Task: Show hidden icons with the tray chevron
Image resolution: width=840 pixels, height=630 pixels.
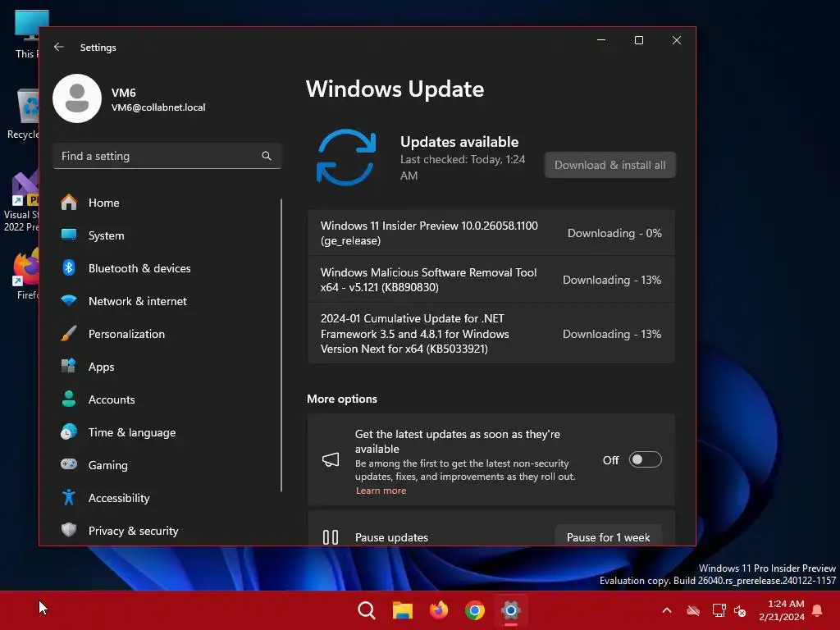Action: coord(667,610)
